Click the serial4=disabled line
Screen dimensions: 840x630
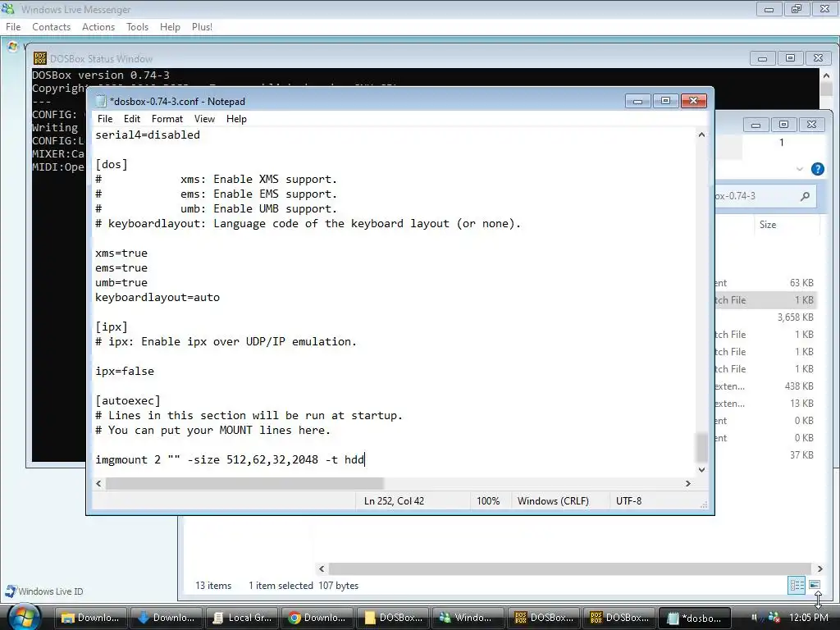coord(148,135)
